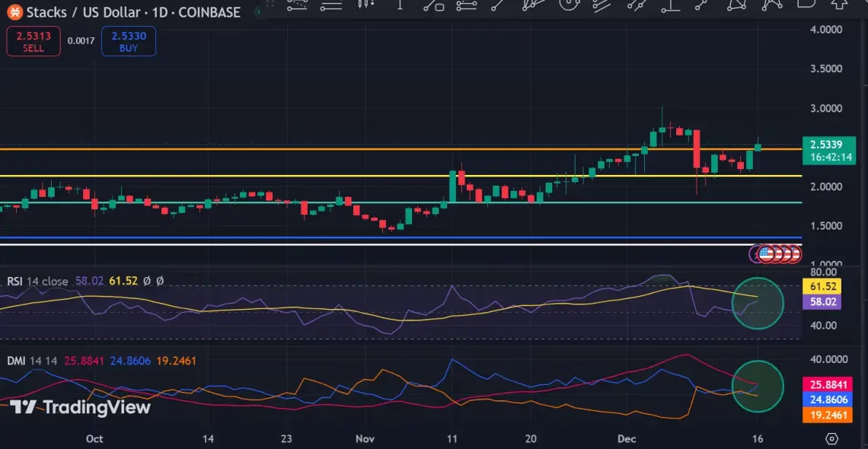This screenshot has height=449, width=868.
Task: Click the Dec label on the time axis
Action: 627,439
